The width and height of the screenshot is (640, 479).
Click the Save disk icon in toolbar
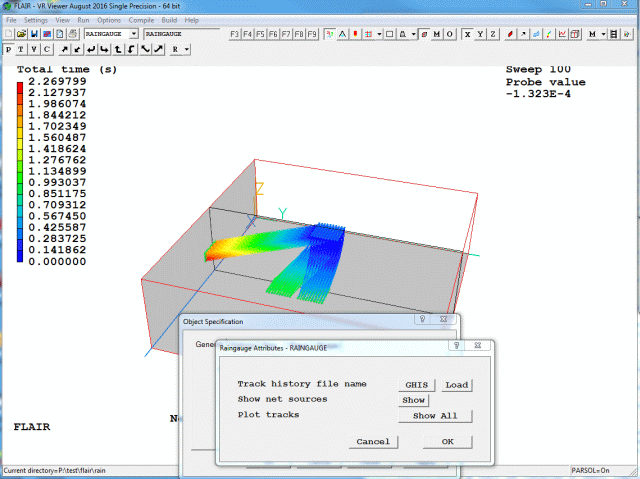33,34
